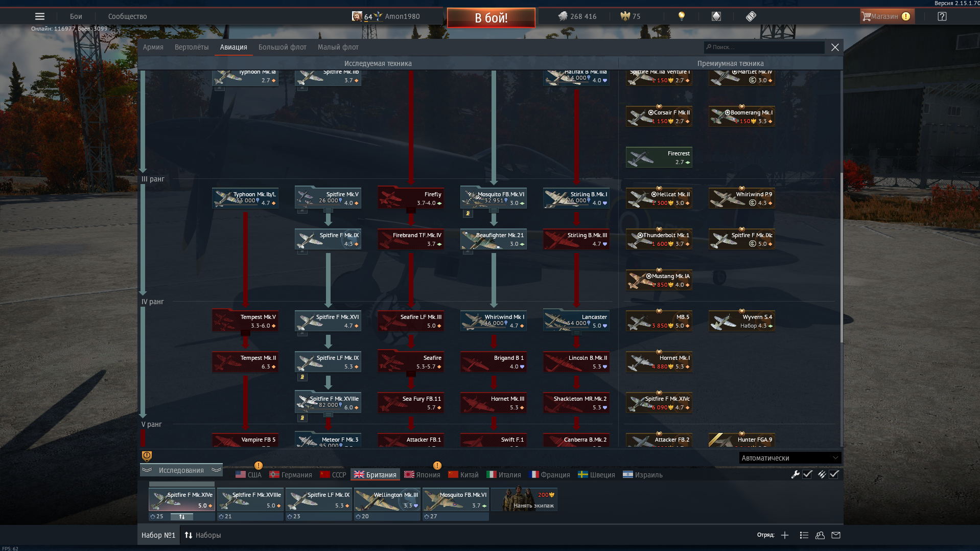The height and width of the screenshot is (551, 980).
Task: Open the Магазин shopping cart
Action: click(887, 16)
